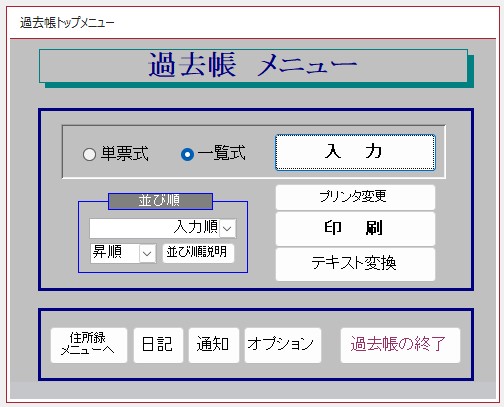This screenshot has width=504, height=407.
Task: Select the 単票式 radio button
Action: [89, 154]
